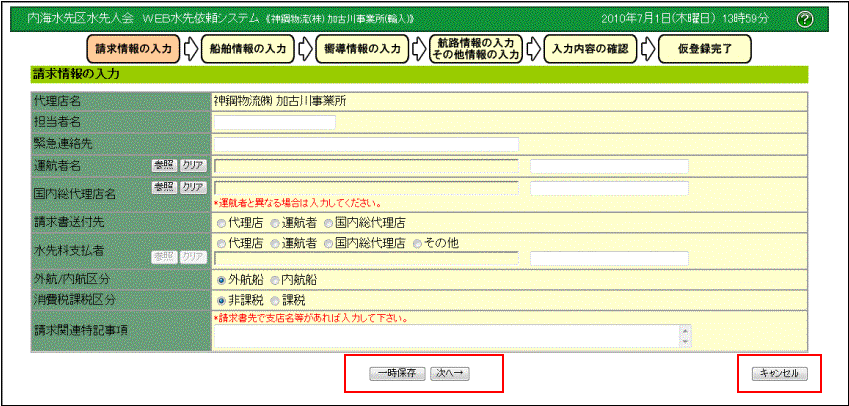Click the 請求関連特記事項 text area
Image resolution: width=849 pixels, height=406 pixels.
(446, 336)
